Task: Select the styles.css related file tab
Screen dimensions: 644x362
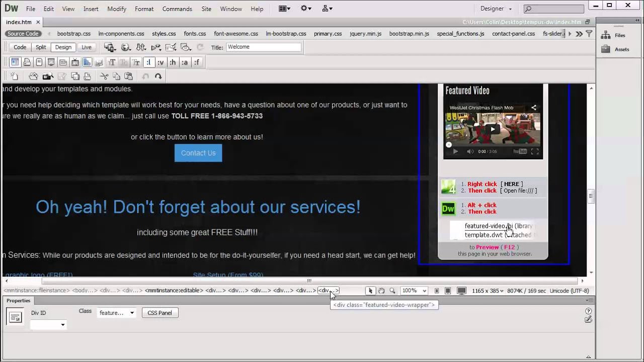Action: (x=164, y=34)
